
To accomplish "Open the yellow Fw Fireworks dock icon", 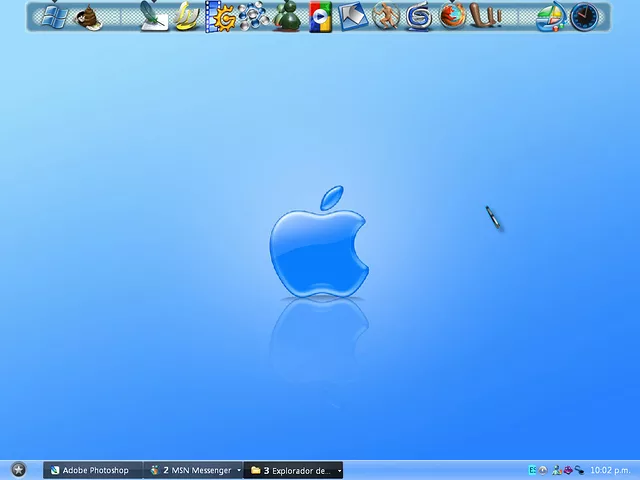I will tap(187, 17).
